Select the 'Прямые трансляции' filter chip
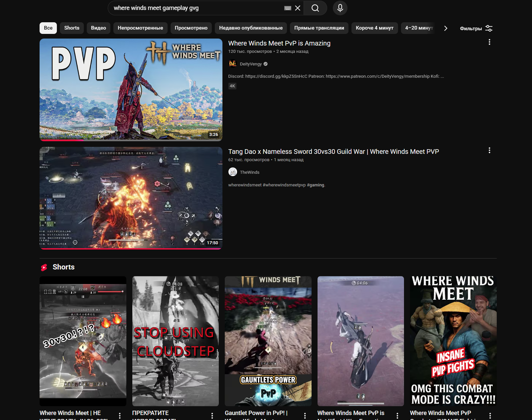This screenshot has height=420, width=532. [319, 28]
